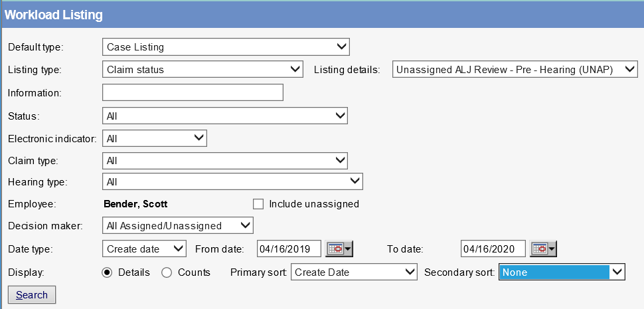Open the Electronic indicator dropdown
This screenshot has height=309, width=644.
pos(155,138)
